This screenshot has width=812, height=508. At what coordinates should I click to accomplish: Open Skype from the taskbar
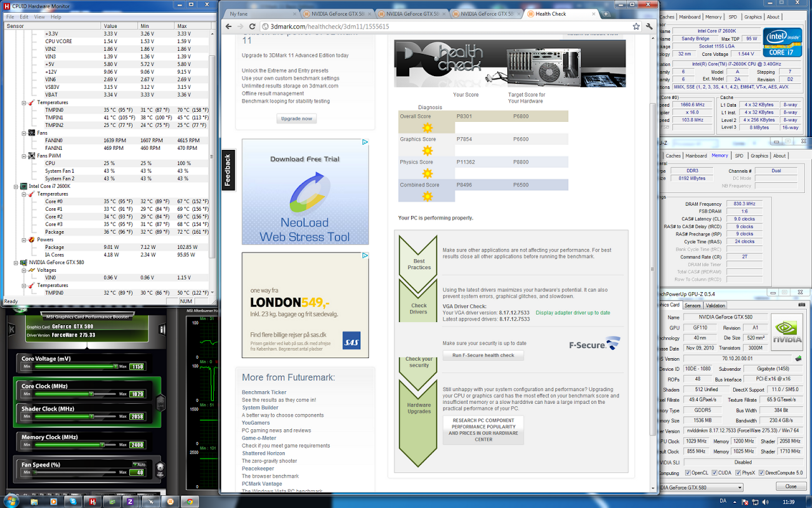[73, 501]
